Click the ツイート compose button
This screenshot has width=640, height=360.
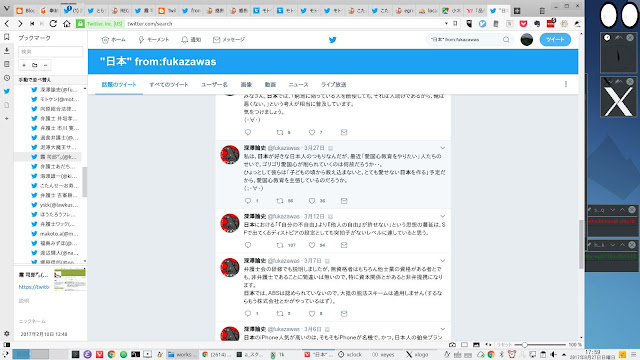coord(555,40)
